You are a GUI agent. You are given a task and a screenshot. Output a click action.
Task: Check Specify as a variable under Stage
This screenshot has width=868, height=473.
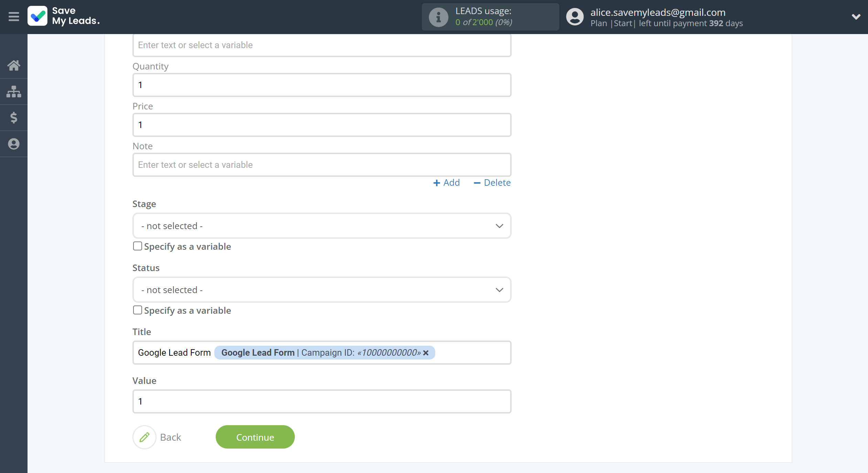pyautogui.click(x=138, y=246)
